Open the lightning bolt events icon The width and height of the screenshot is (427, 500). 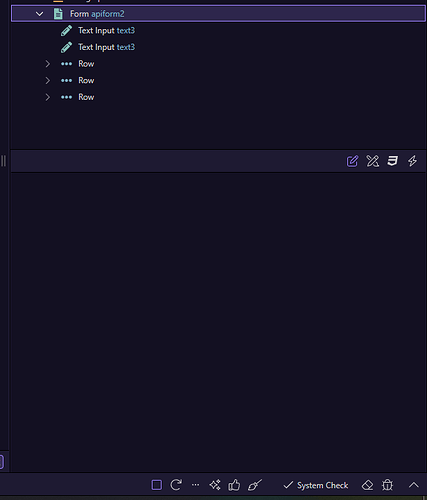(x=412, y=161)
